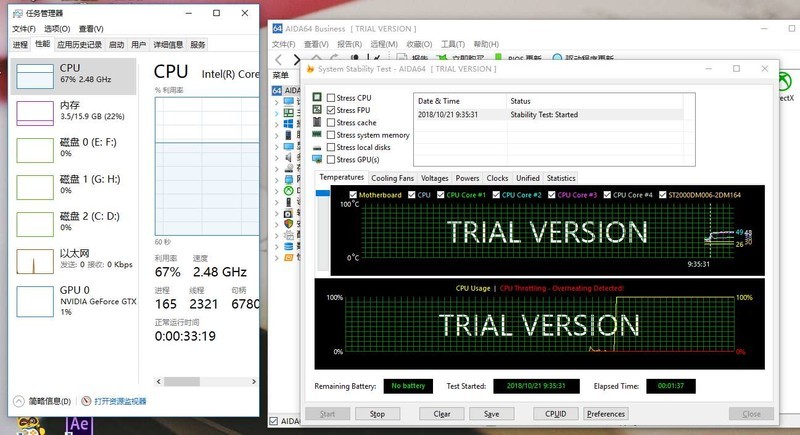Expand the shield security tree node arrow

(x=277, y=224)
